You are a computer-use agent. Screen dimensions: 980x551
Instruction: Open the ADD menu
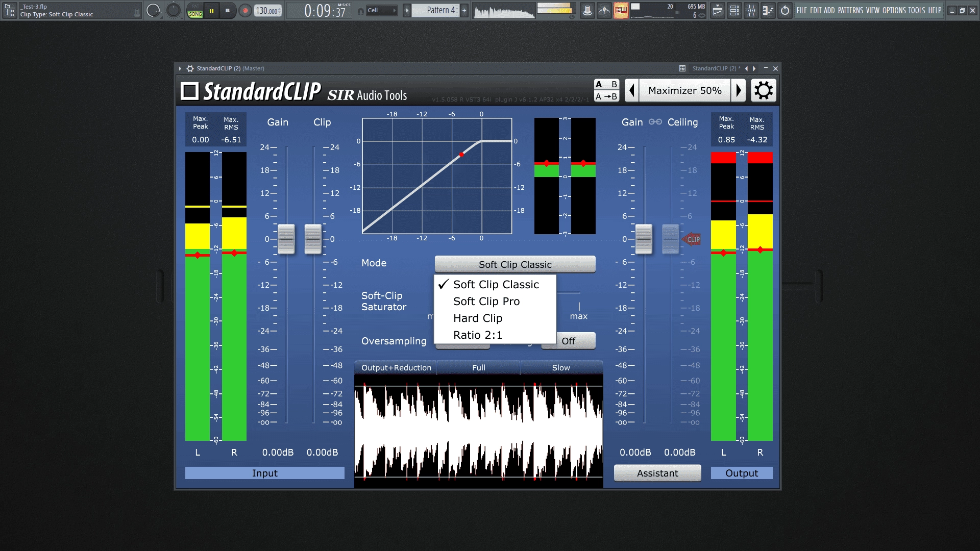coord(829,10)
